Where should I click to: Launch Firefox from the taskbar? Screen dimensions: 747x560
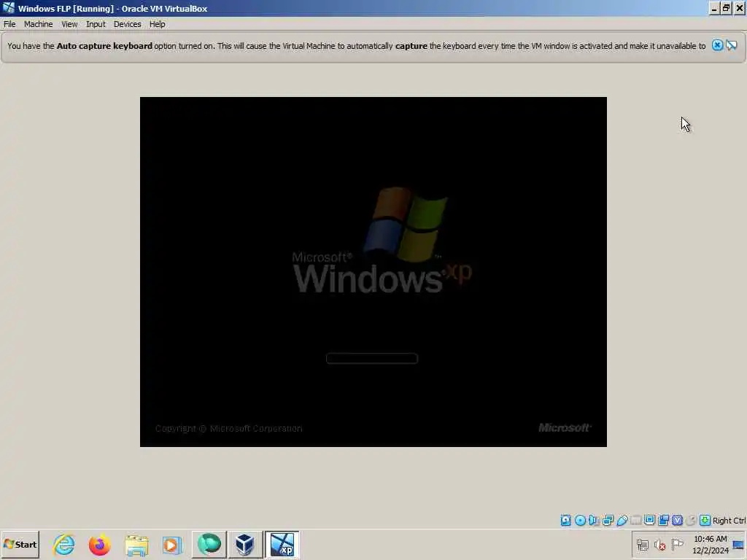(x=99, y=544)
